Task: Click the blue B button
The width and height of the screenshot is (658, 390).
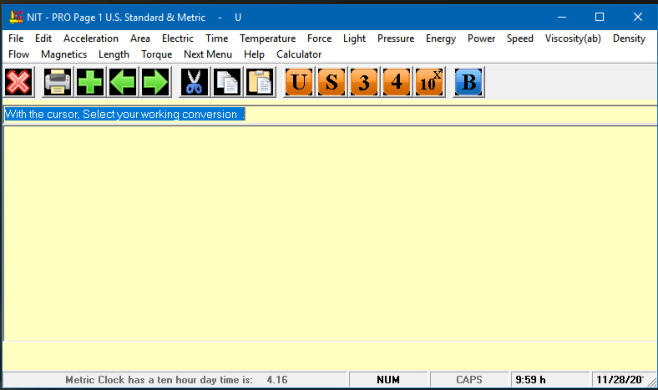Action: pos(469,82)
